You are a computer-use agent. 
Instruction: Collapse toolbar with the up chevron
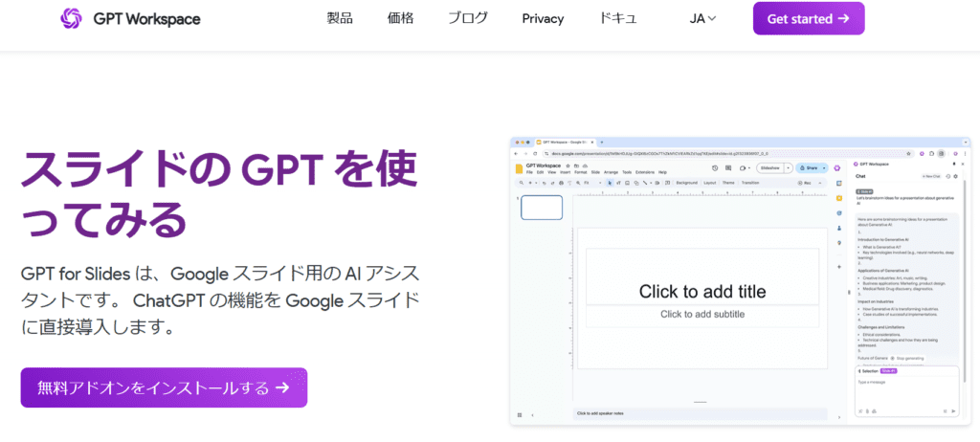(820, 183)
